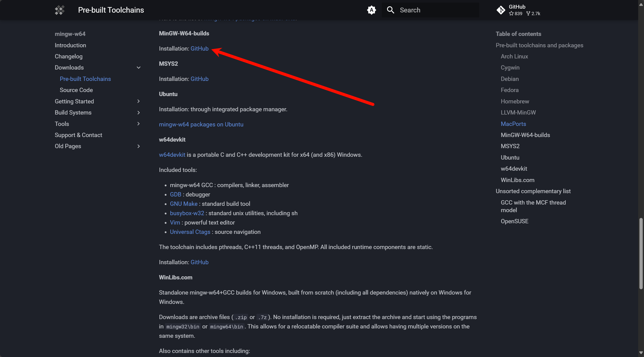This screenshot has height=357, width=644.
Task: Open MinGW-W64-builds GitHub installation link
Action: click(x=199, y=49)
